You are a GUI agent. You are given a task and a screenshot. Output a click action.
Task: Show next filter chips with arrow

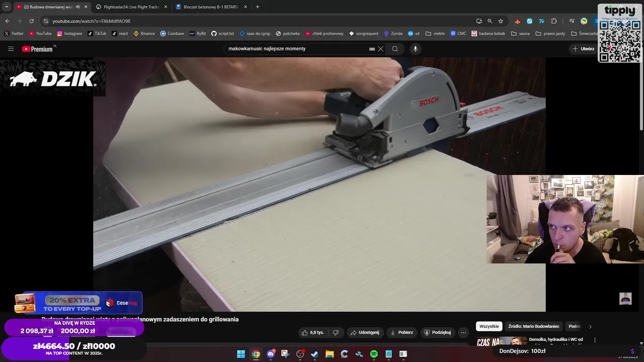pos(590,326)
